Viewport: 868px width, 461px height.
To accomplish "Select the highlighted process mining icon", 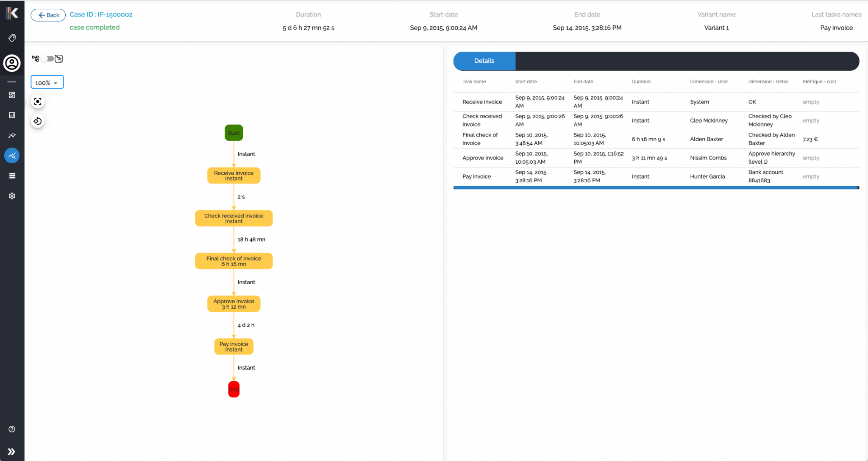I will tap(12, 155).
